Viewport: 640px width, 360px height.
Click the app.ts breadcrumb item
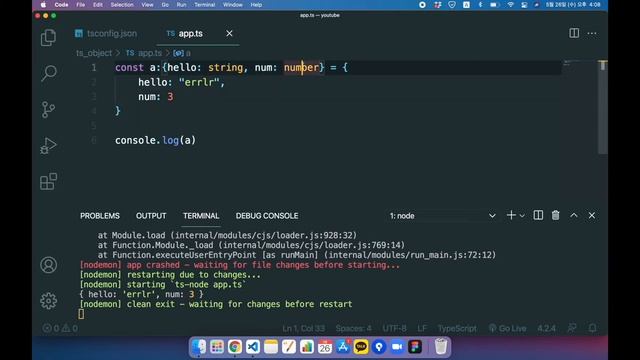tap(144, 53)
